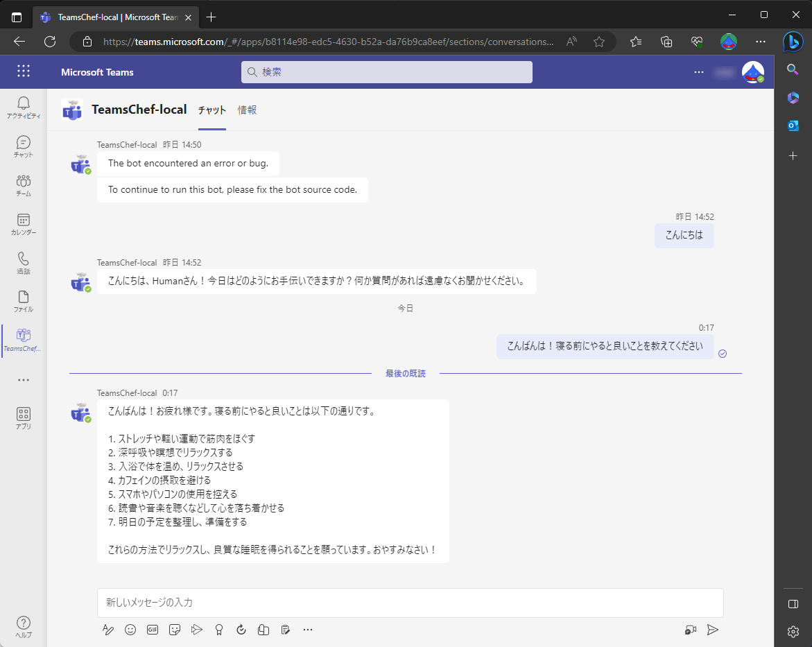Select the pinned TeamsChef app icon
812x647 pixels.
tap(23, 340)
